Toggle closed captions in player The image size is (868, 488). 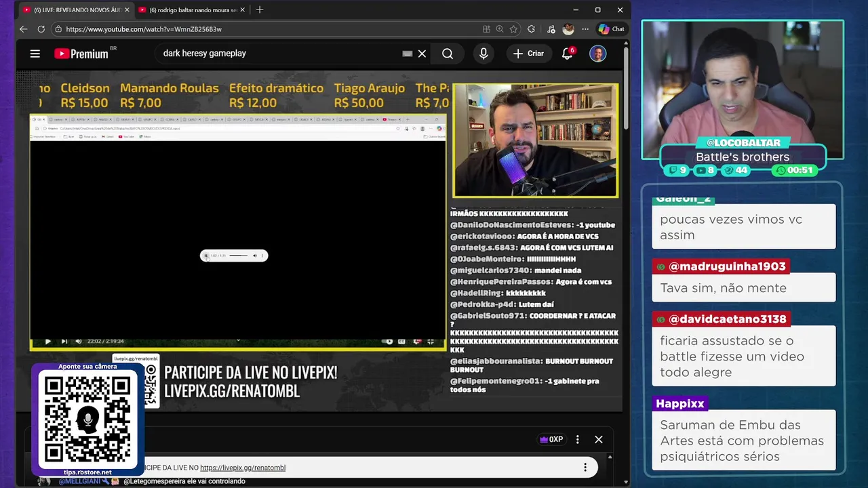tap(401, 341)
